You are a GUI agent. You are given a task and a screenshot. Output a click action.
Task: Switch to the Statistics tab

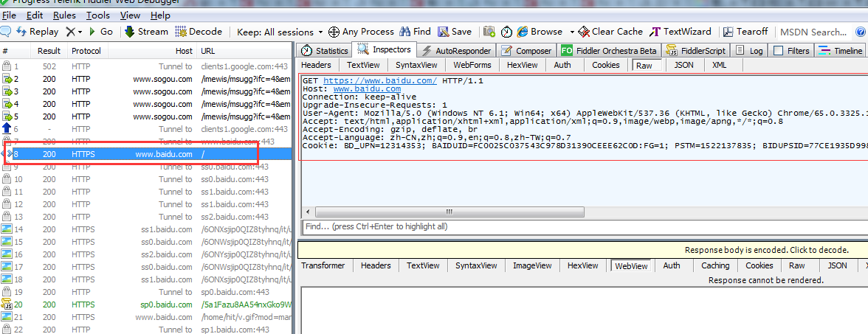tap(325, 50)
